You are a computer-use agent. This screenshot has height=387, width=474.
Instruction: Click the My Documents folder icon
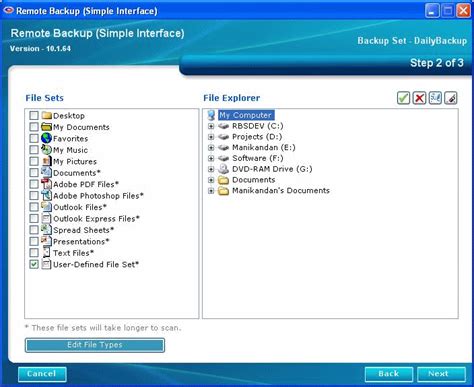tap(47, 127)
